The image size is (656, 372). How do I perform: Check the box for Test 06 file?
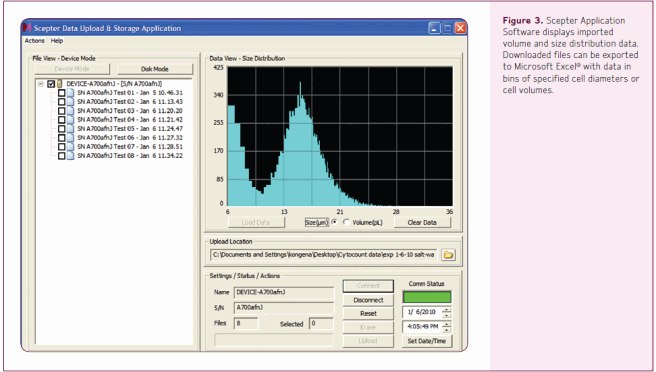pos(62,138)
